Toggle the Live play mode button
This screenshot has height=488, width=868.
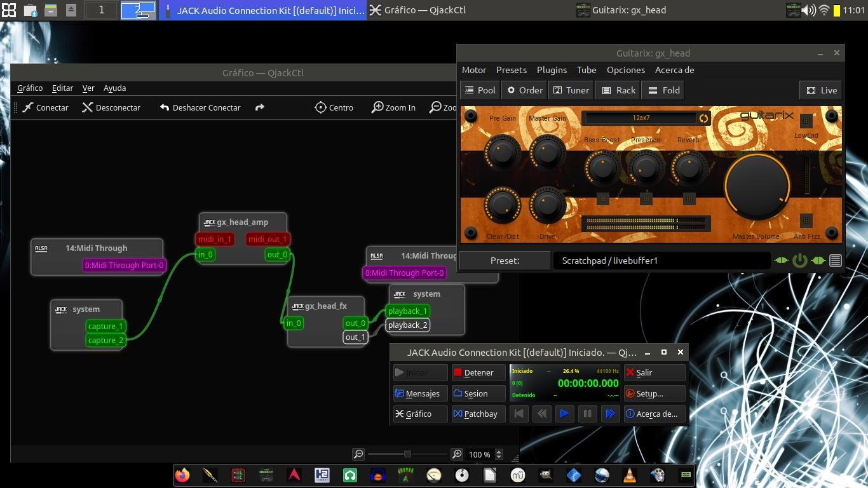(x=822, y=90)
